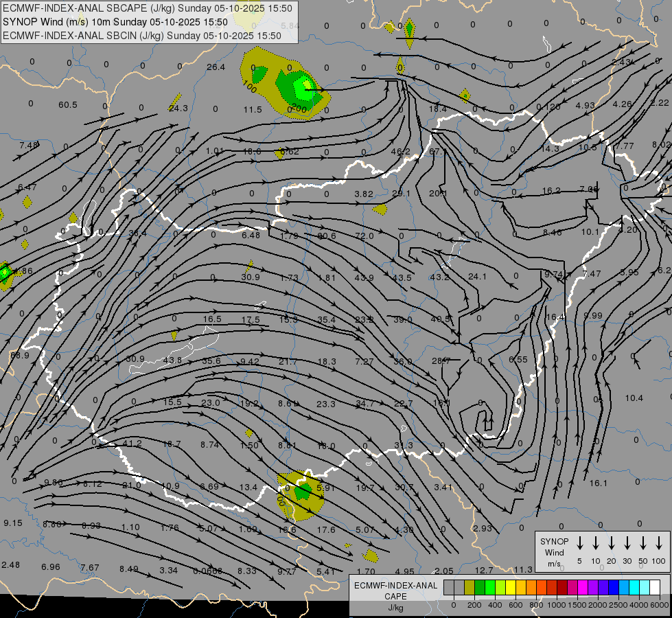
Task: Click the '16.5' value on the map
Action: 212,319
